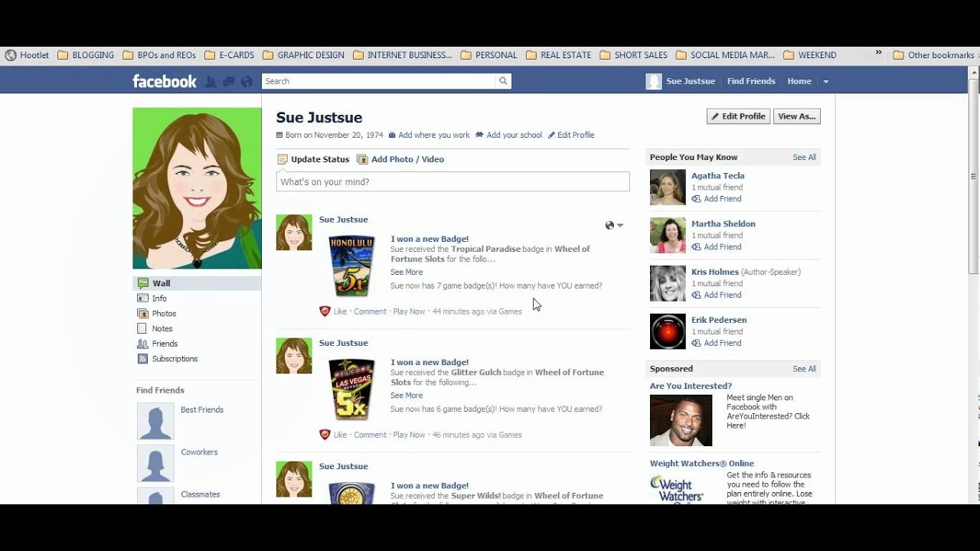Viewport: 980px width, 551px height.
Task: Open account dropdown arrow next to Home
Action: point(825,82)
